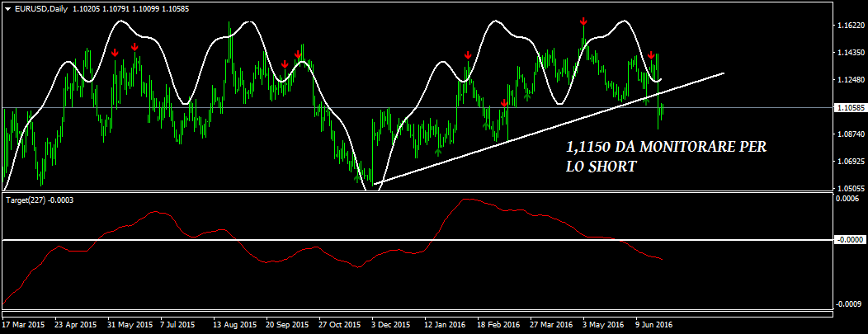Open the EURUSD,Daily chart triangle menu
868x334 pixels.
7,8
